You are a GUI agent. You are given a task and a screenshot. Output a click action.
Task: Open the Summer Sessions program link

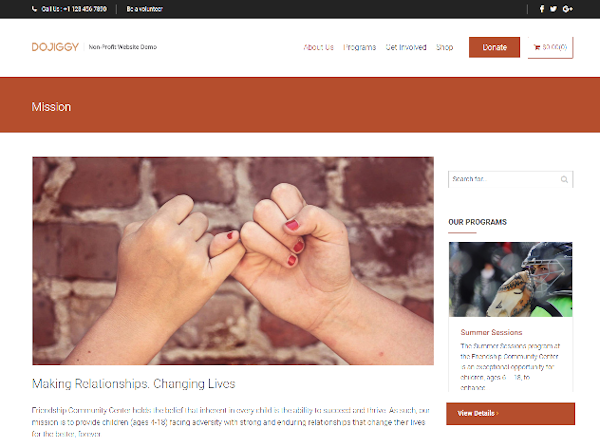point(491,332)
